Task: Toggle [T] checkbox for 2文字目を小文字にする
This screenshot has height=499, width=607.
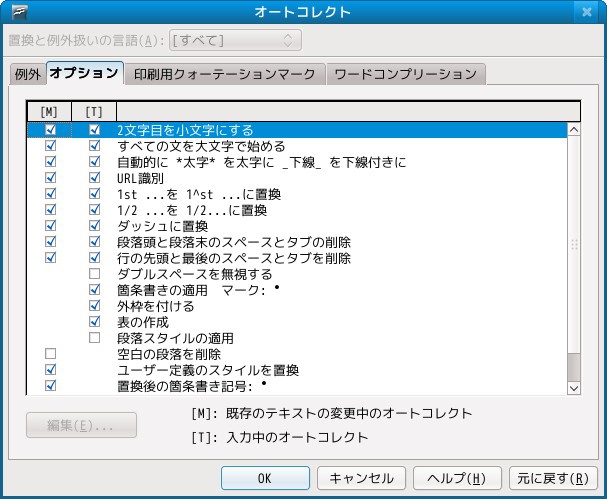Action: coord(95,130)
